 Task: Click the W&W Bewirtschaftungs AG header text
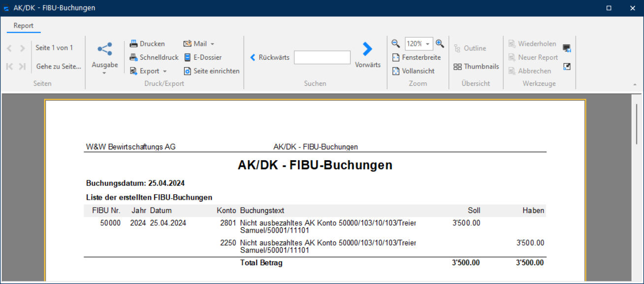(130, 147)
